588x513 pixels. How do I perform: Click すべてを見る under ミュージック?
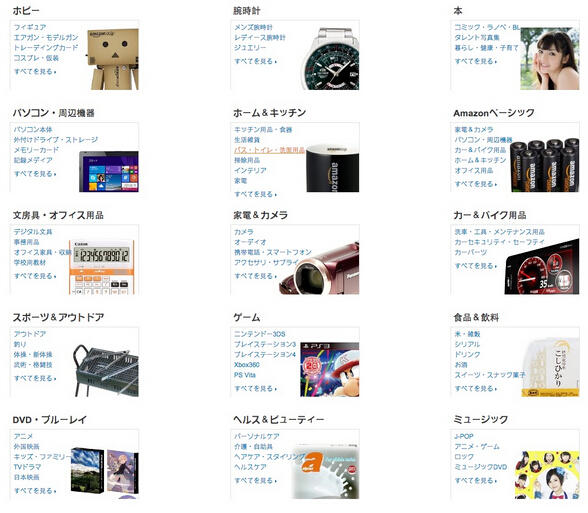pyautogui.click(x=476, y=480)
